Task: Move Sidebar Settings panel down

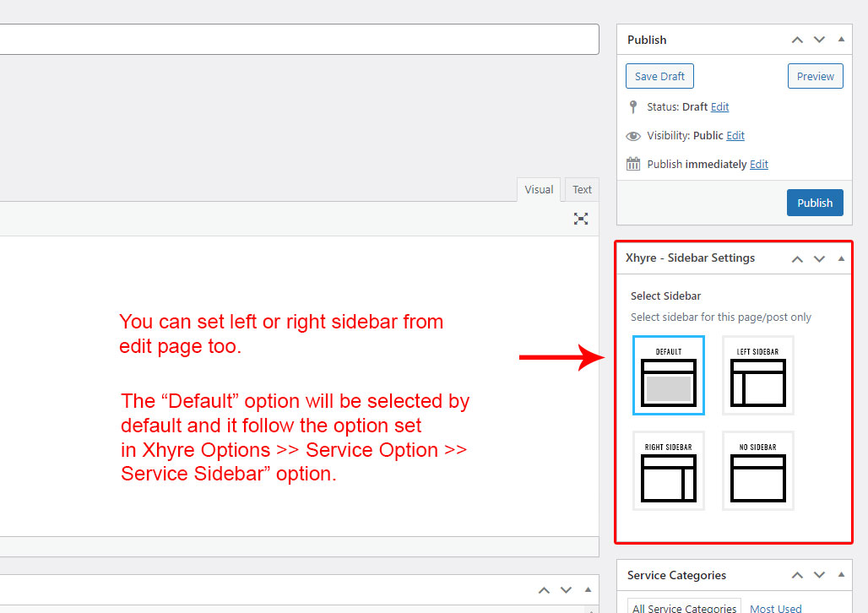Action: (819, 258)
